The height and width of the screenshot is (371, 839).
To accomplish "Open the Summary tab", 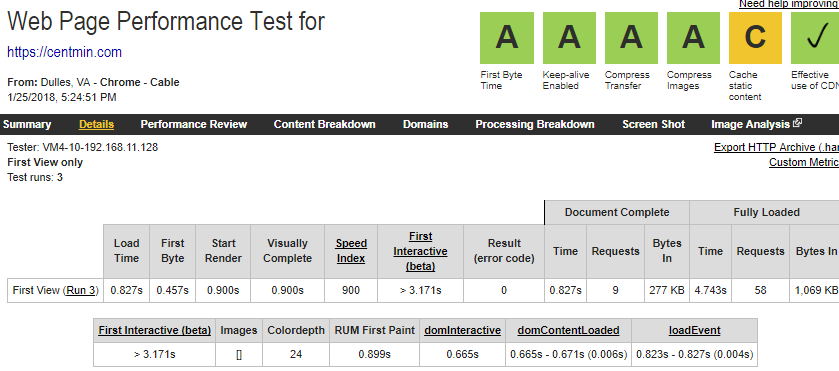I will 26,124.
